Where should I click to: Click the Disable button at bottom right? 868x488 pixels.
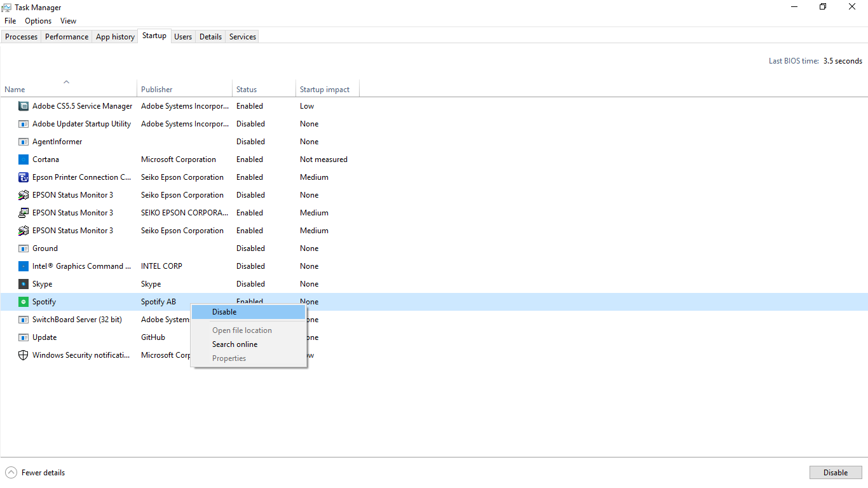(836, 473)
